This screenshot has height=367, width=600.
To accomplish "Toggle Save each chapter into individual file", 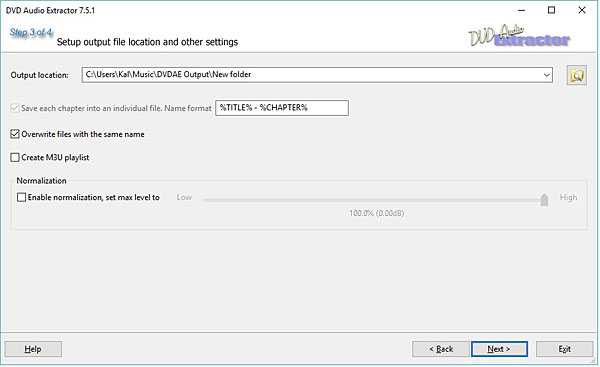I will (15, 108).
